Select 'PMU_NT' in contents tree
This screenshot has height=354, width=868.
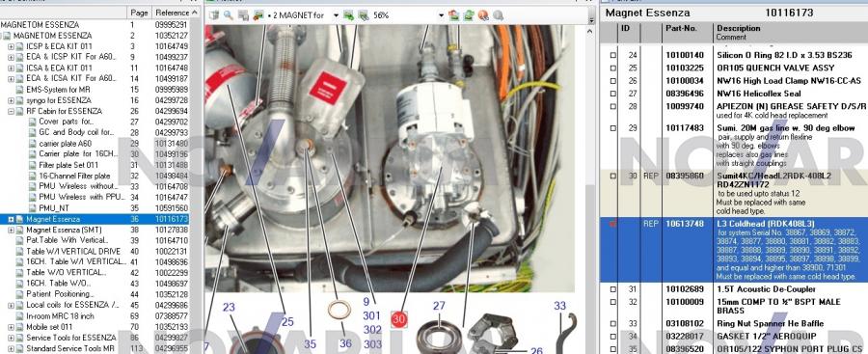click(54, 208)
